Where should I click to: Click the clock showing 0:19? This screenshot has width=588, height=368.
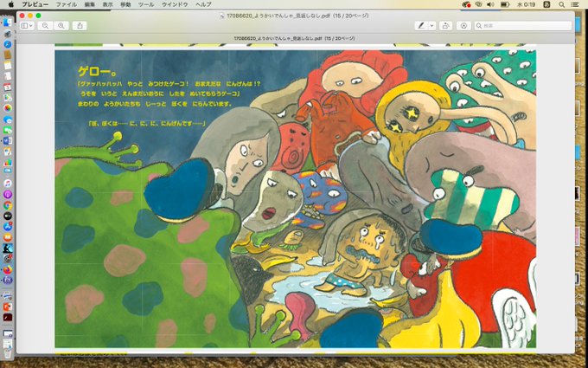526,4
